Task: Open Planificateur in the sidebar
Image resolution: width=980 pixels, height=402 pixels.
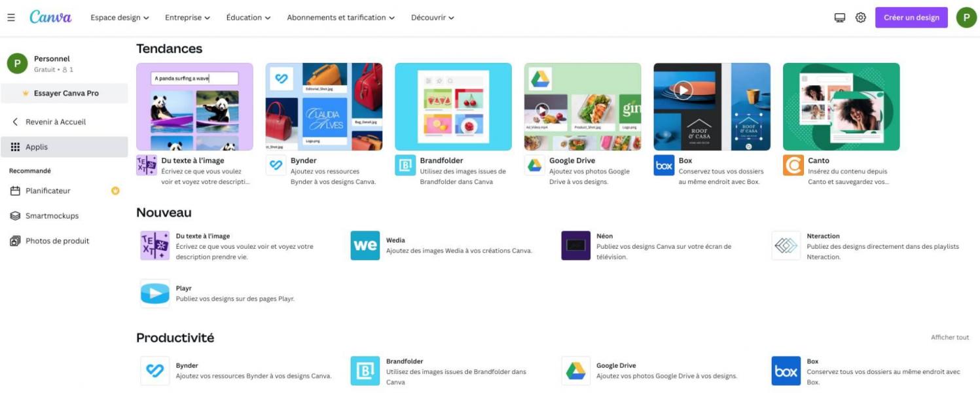Action: coord(64,191)
